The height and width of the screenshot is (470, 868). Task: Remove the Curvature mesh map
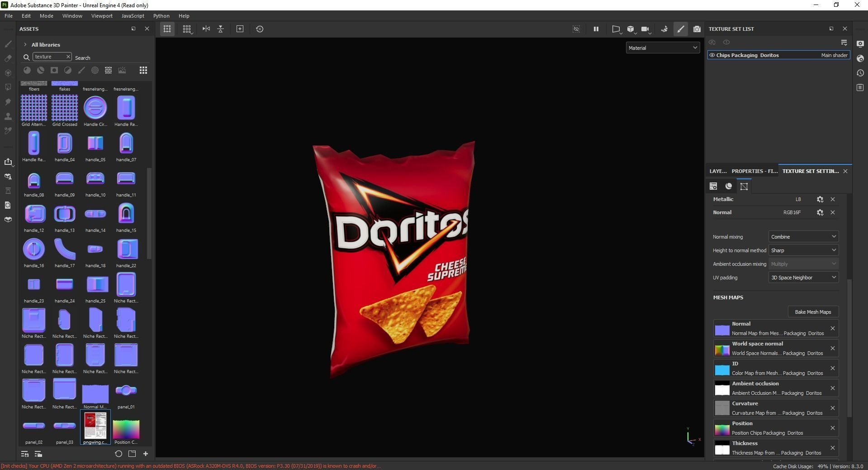click(x=833, y=408)
